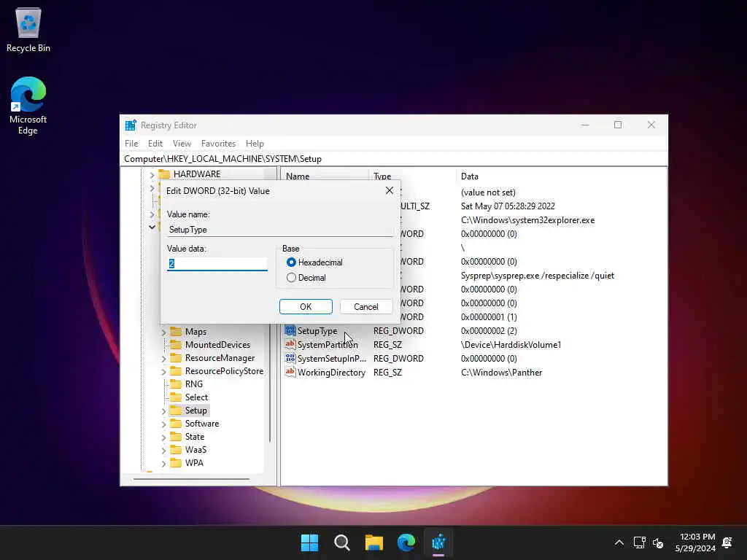Show hidden system tray icons

(x=619, y=542)
